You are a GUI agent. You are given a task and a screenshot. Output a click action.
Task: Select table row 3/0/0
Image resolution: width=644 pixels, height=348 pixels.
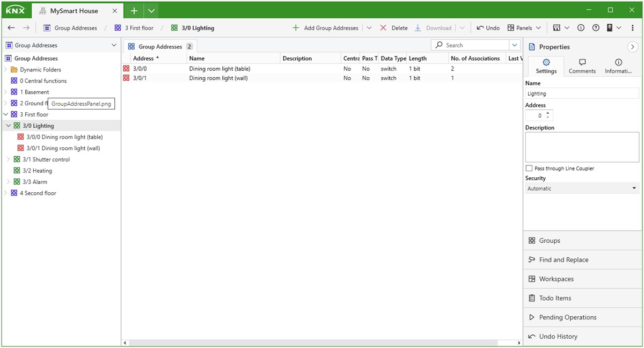tap(322, 69)
